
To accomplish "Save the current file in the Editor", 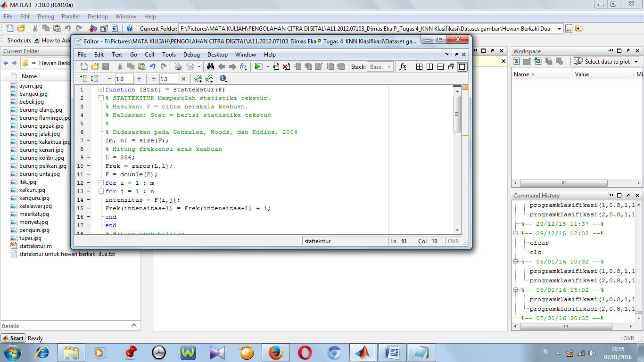I will (x=106, y=66).
